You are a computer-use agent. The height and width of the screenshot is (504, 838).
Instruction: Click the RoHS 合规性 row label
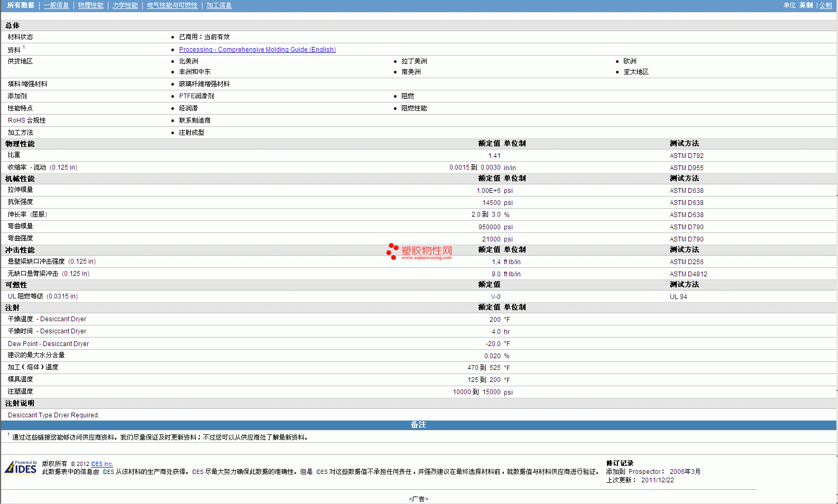26,120
